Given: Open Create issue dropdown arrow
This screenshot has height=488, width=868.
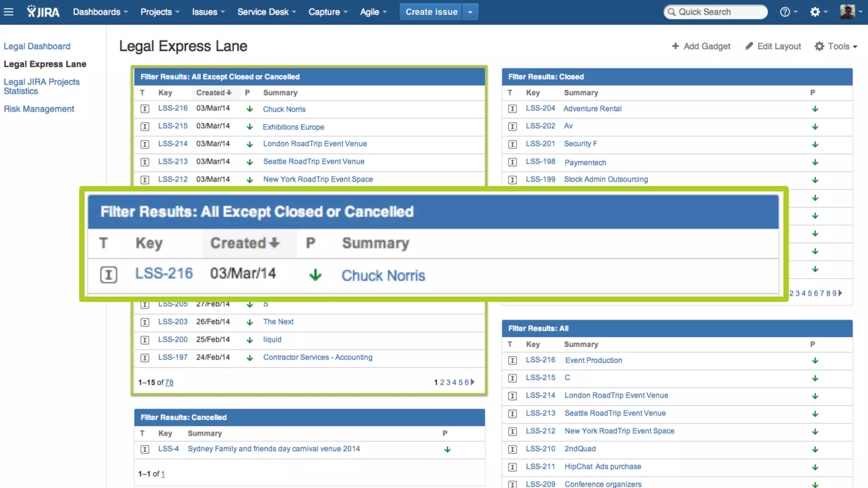Looking at the screenshot, I should pos(470,12).
